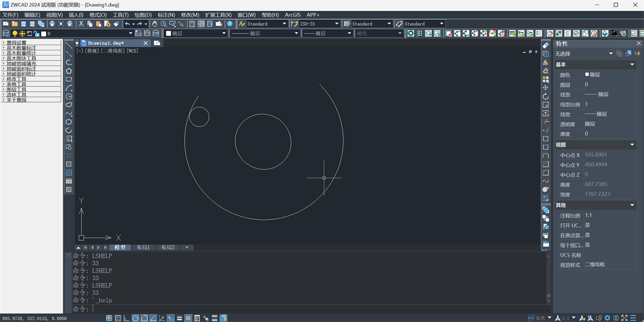Select the Table draw tool

click(69, 181)
